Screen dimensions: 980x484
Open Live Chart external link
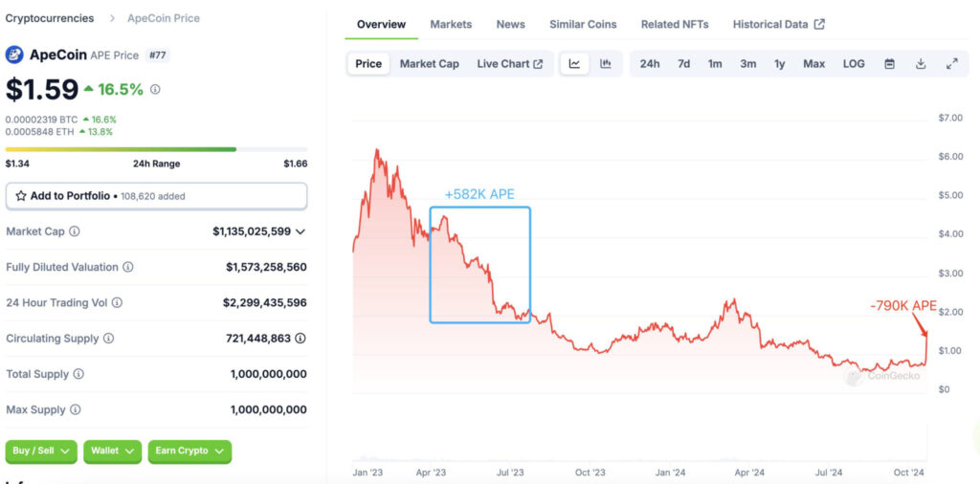tap(509, 64)
